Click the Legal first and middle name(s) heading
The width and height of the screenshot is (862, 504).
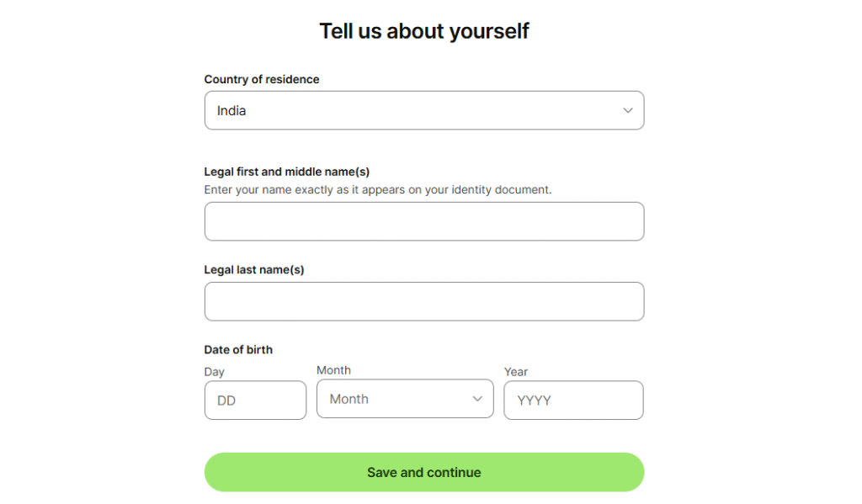[x=277, y=171]
